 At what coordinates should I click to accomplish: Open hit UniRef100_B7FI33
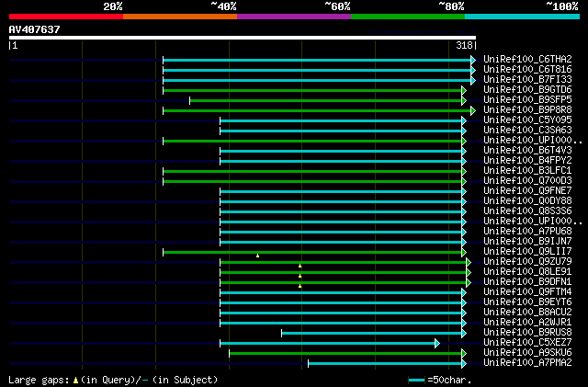tap(527, 80)
